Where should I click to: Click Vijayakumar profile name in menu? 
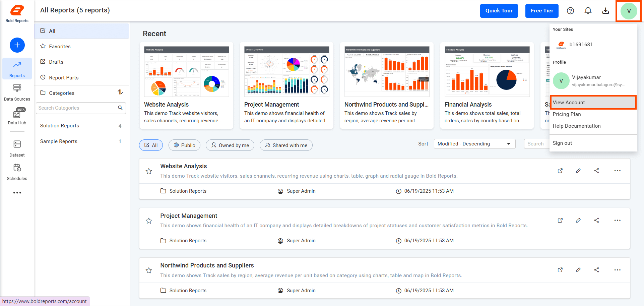coord(586,77)
